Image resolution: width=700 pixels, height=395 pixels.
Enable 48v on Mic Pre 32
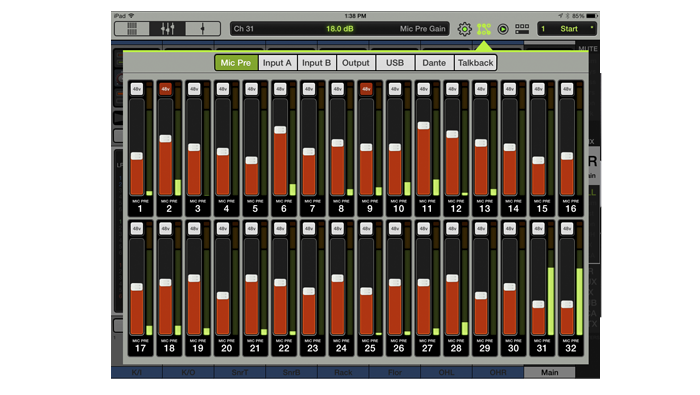[567, 229]
